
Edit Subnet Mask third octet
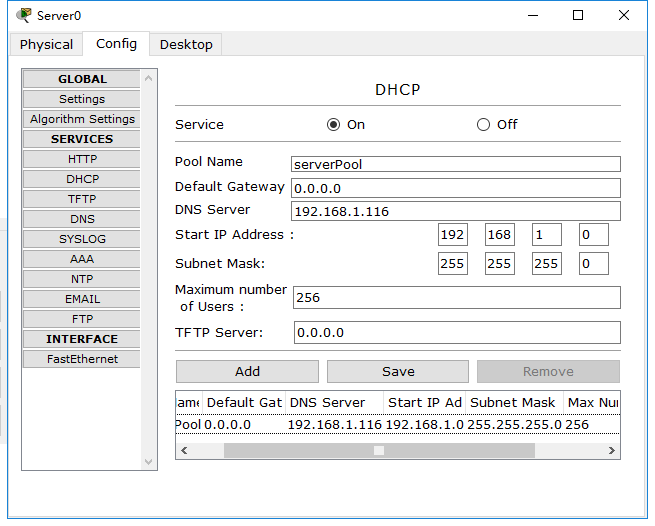547,264
